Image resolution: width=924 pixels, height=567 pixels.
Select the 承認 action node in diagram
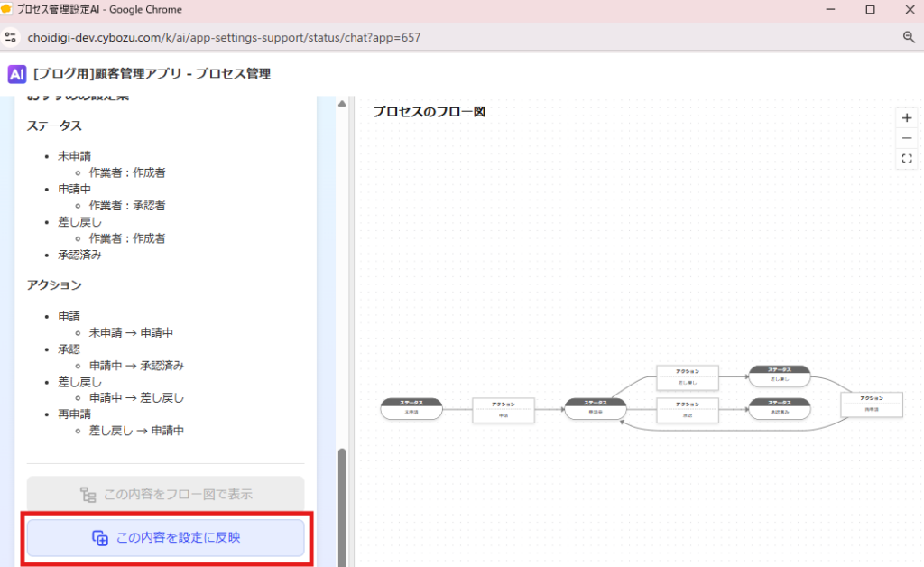click(x=688, y=410)
